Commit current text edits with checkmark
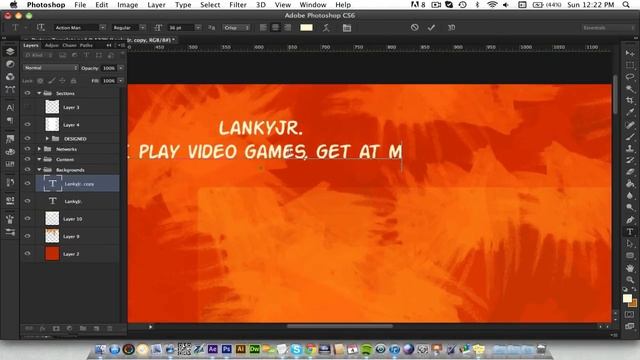This screenshot has width=640, height=360. coord(431,27)
